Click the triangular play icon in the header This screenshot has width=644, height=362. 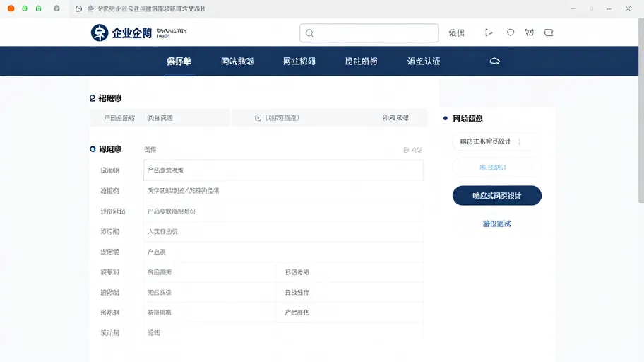[489, 33]
